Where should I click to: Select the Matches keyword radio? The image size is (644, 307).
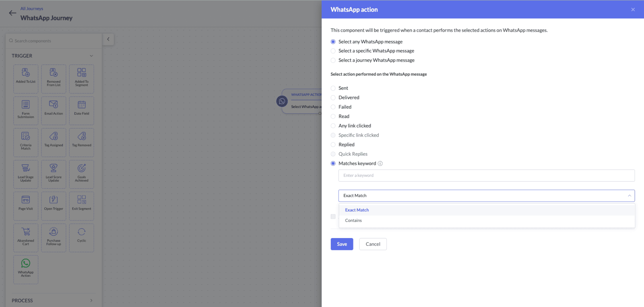click(x=333, y=164)
